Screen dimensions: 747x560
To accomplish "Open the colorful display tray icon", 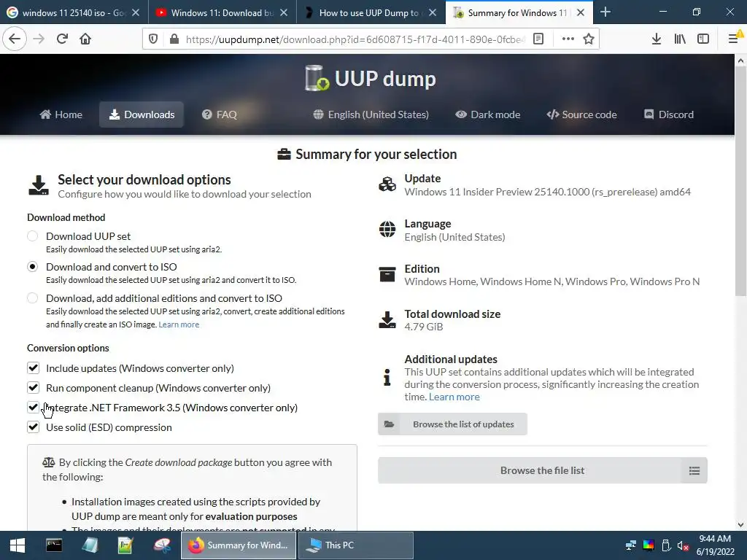I will click(649, 545).
